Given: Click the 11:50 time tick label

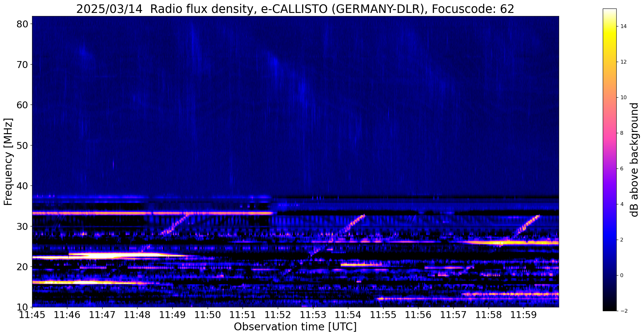Looking at the screenshot, I should 207,315.
